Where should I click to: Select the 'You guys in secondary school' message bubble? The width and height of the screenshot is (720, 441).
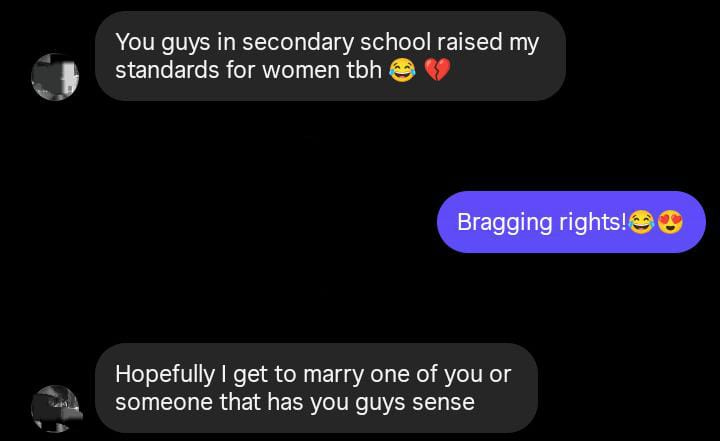click(x=330, y=56)
